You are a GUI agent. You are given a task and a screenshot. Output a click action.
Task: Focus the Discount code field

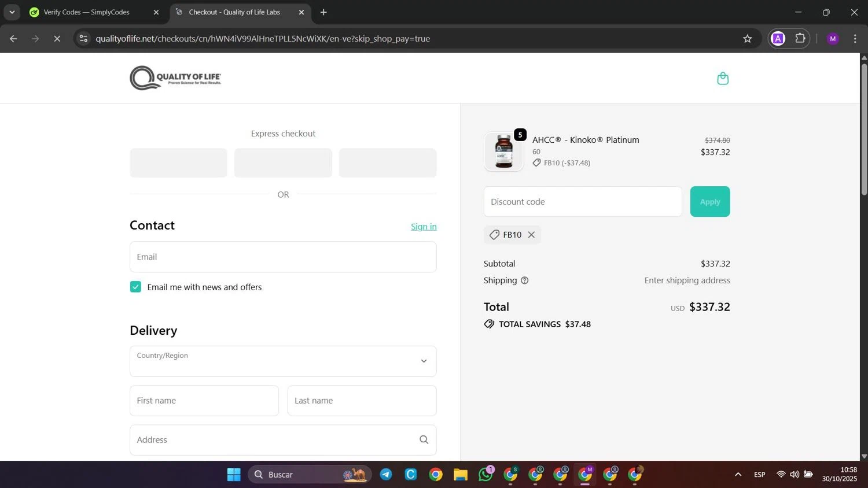point(583,202)
